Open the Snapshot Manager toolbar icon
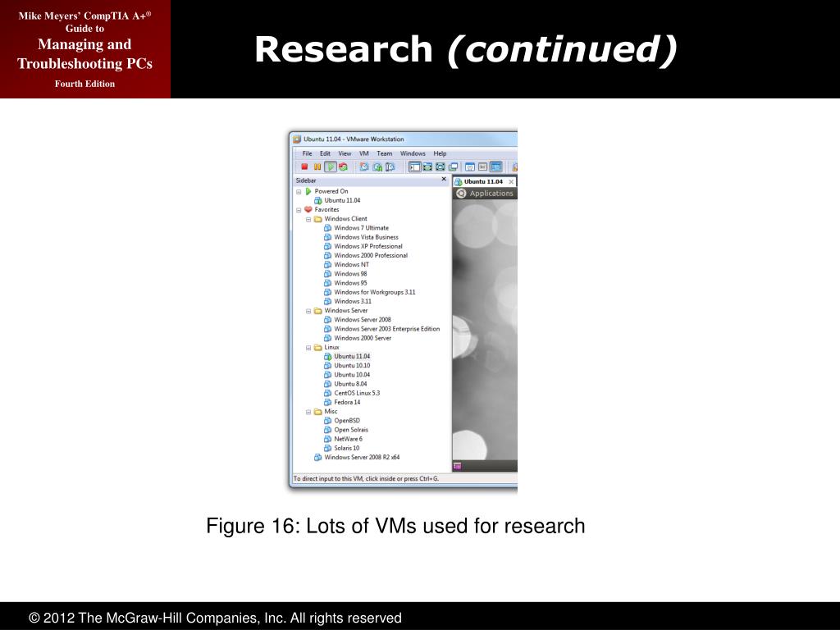The image size is (840, 630). (390, 167)
